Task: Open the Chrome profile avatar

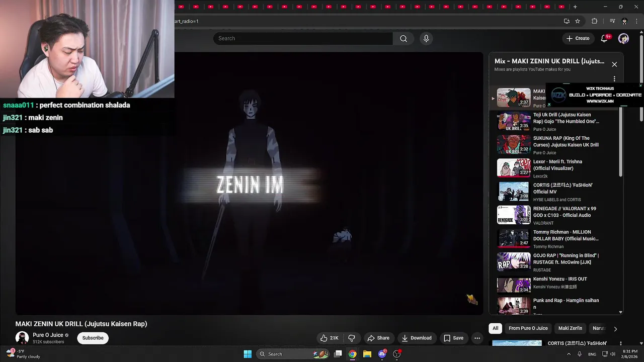Action: click(624, 21)
